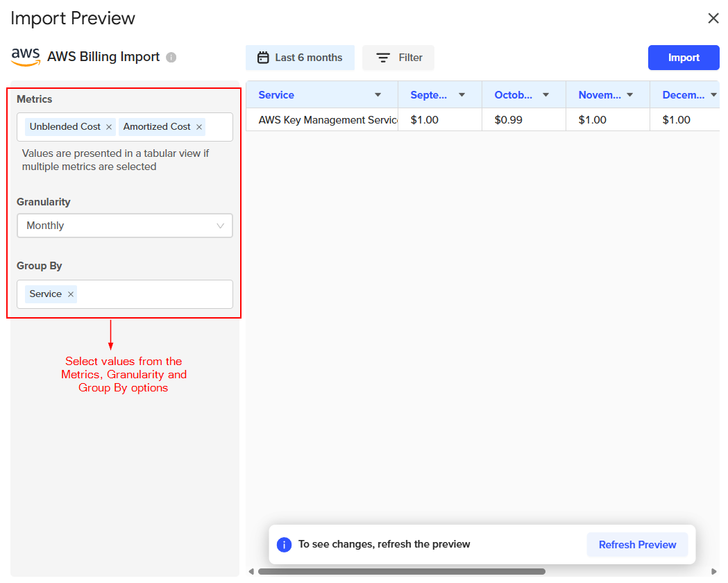
Task: Click the AWS logo icon
Action: pos(26,57)
